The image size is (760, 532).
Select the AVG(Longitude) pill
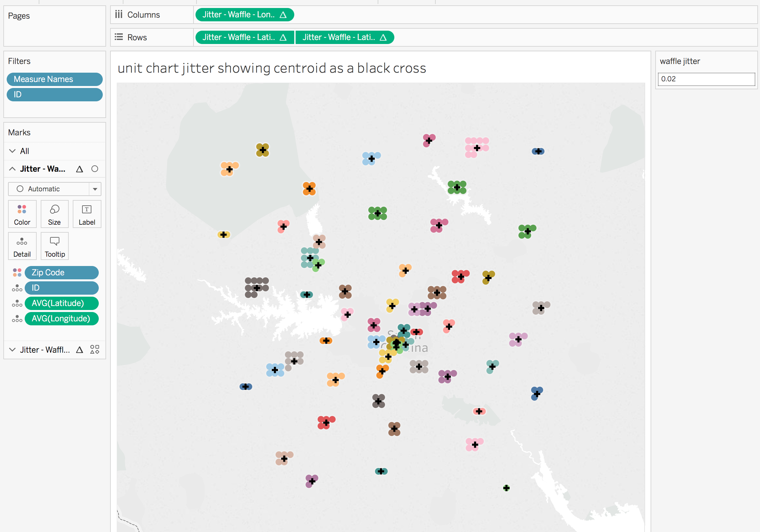pos(62,319)
